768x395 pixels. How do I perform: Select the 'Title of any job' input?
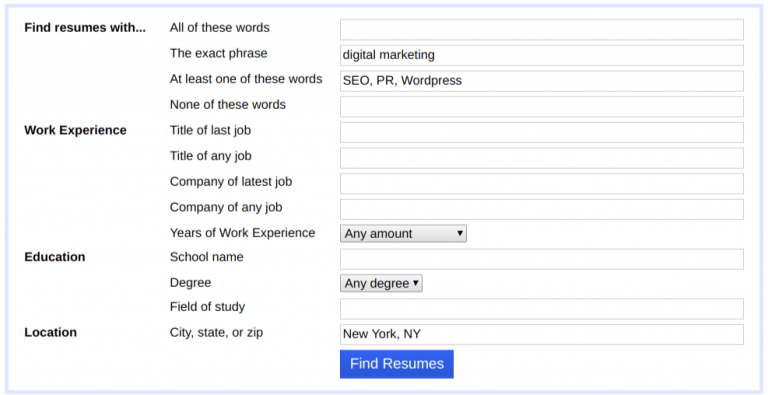[542, 158]
